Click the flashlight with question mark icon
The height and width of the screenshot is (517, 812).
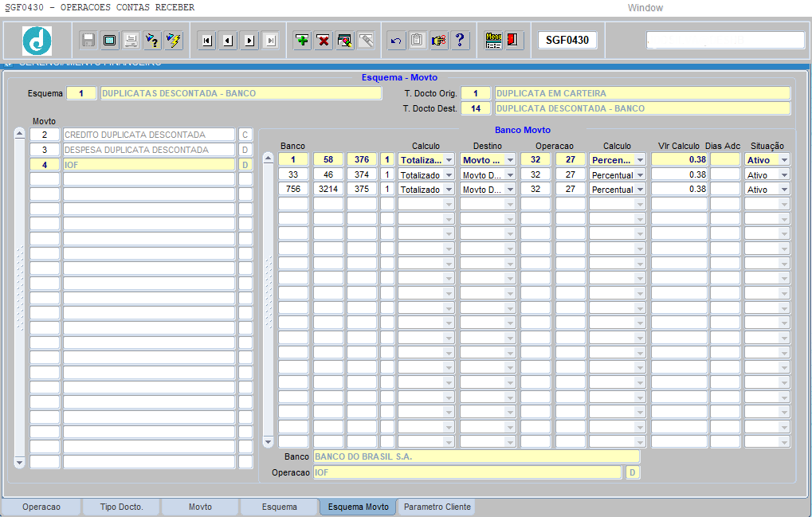152,40
